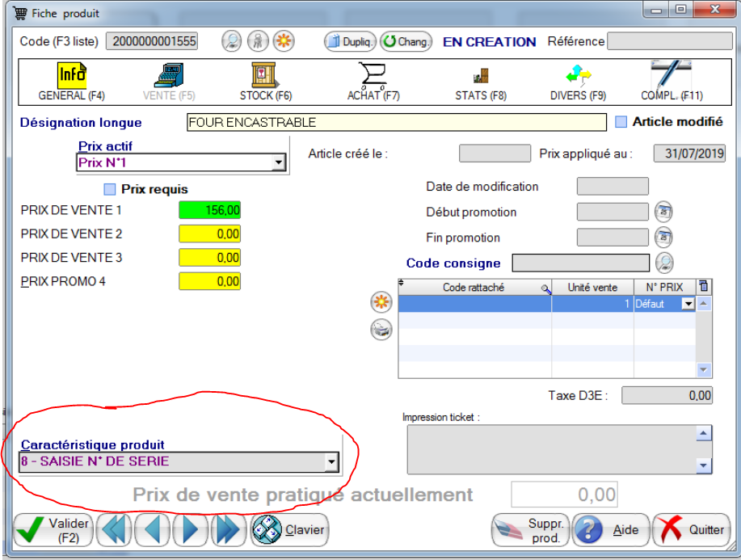741x560 pixels.
Task: Click the Quitter button
Action: pos(692,530)
